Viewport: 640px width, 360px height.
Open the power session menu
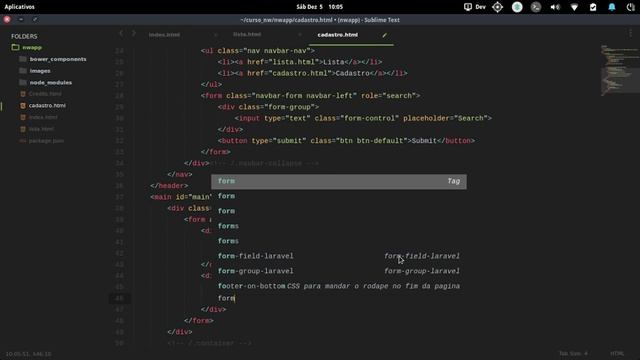click(x=630, y=7)
